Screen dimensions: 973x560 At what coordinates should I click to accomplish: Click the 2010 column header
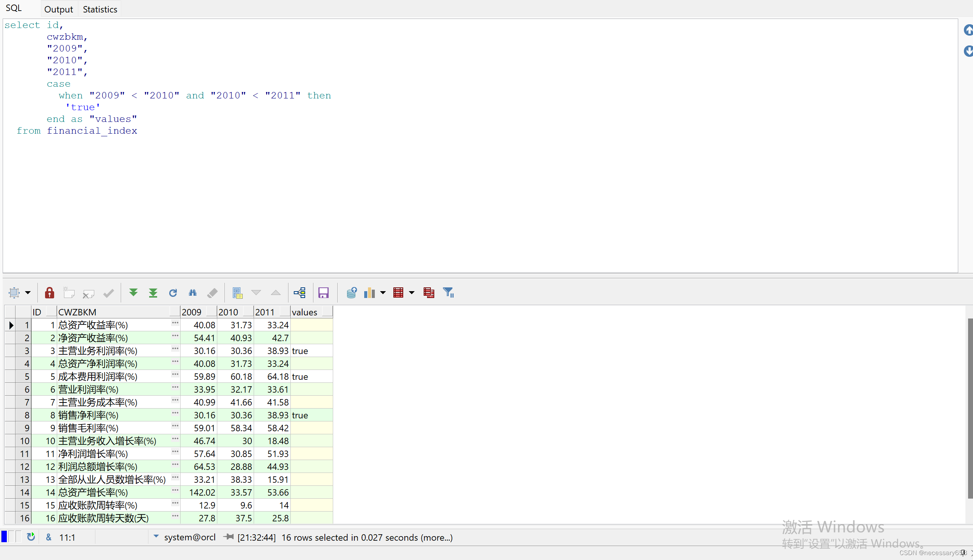235,312
